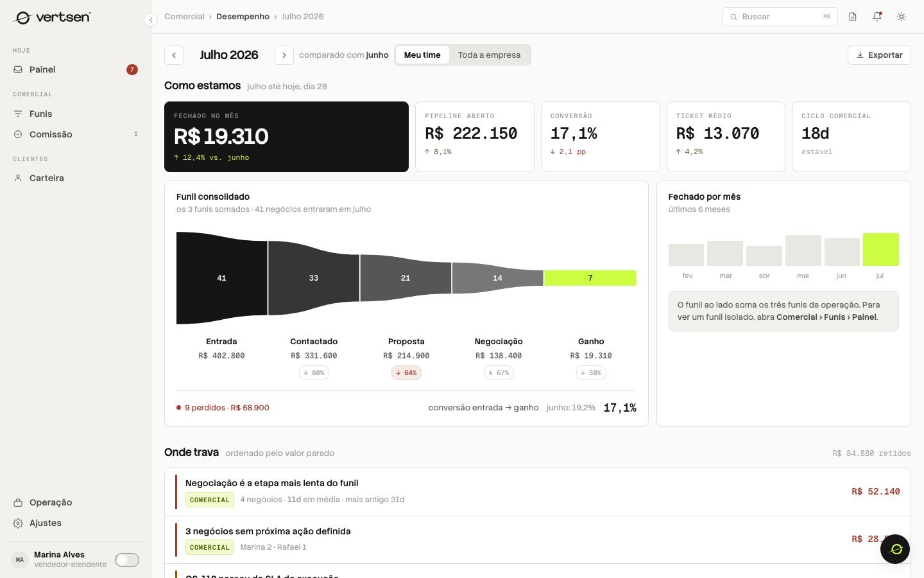Click Julho 2026 breadcrumb item

302,17
